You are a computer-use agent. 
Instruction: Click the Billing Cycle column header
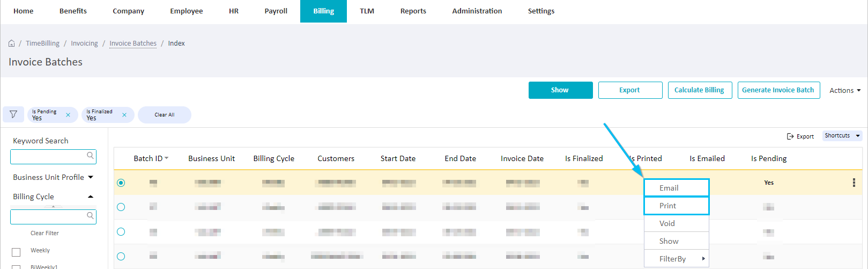(x=274, y=158)
